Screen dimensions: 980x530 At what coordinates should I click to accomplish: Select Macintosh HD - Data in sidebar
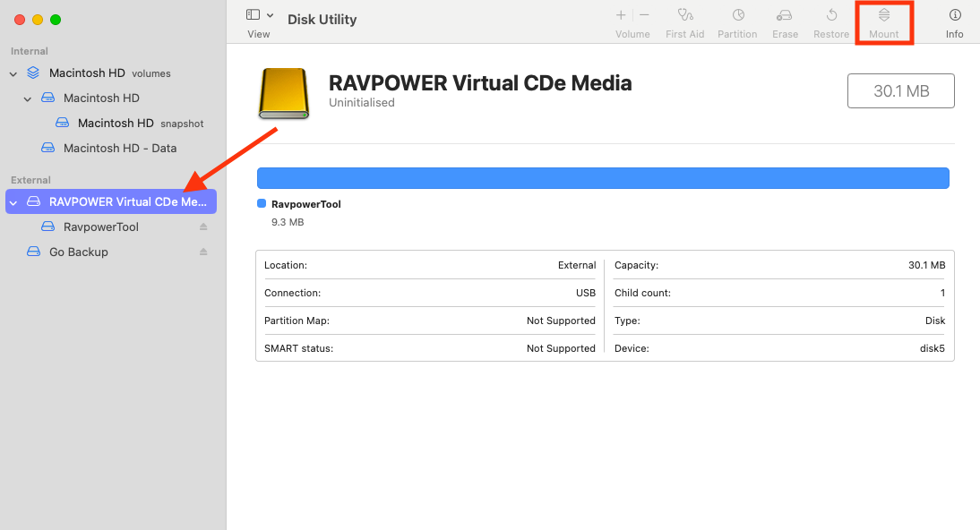(x=119, y=149)
